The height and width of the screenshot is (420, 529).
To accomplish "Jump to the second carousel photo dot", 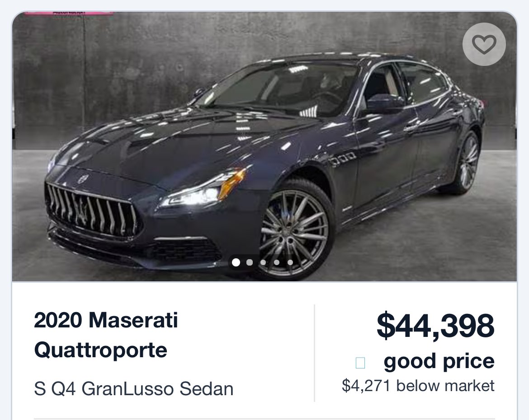I will point(250,262).
